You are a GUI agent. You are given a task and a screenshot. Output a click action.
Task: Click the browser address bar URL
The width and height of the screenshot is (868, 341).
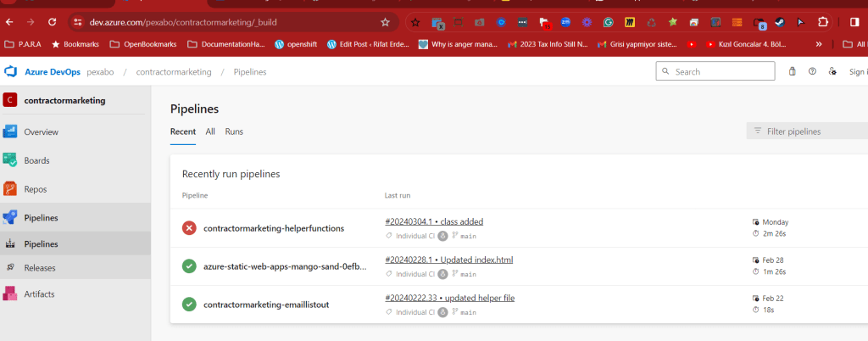click(183, 23)
